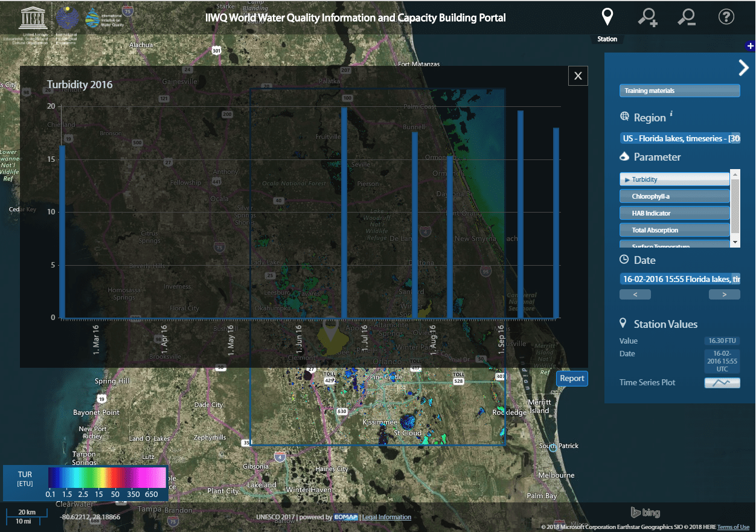Open the help question mark icon

(726, 17)
